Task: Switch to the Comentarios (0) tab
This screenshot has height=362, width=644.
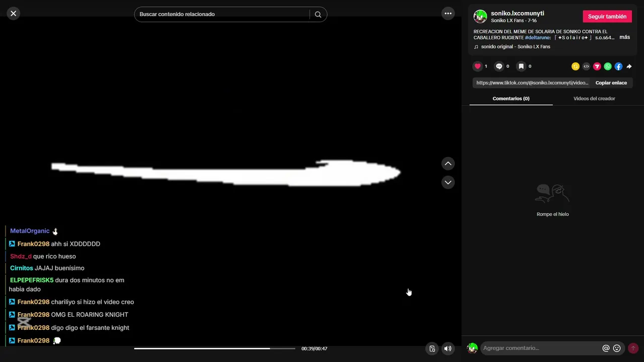Action: [x=511, y=99]
